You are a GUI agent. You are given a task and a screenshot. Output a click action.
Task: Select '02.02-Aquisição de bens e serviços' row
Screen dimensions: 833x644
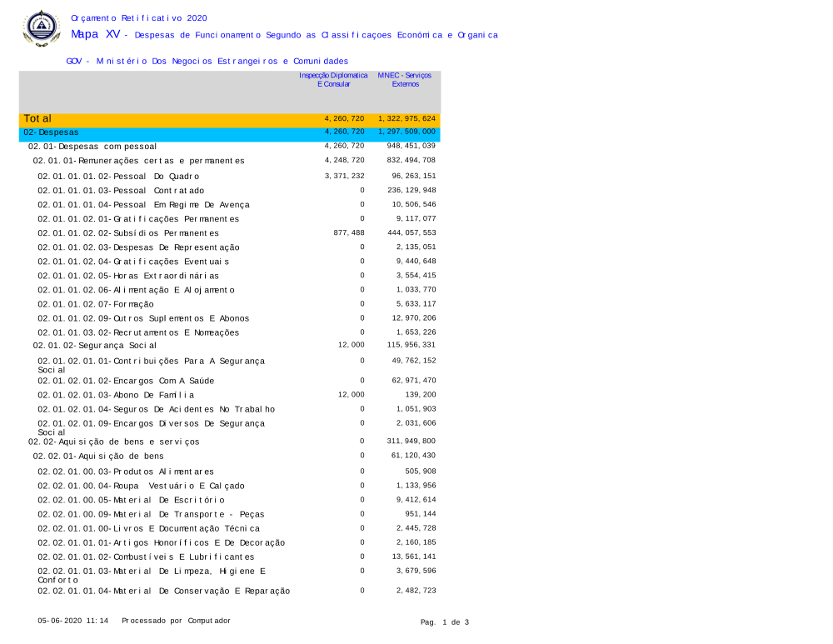[113, 442]
